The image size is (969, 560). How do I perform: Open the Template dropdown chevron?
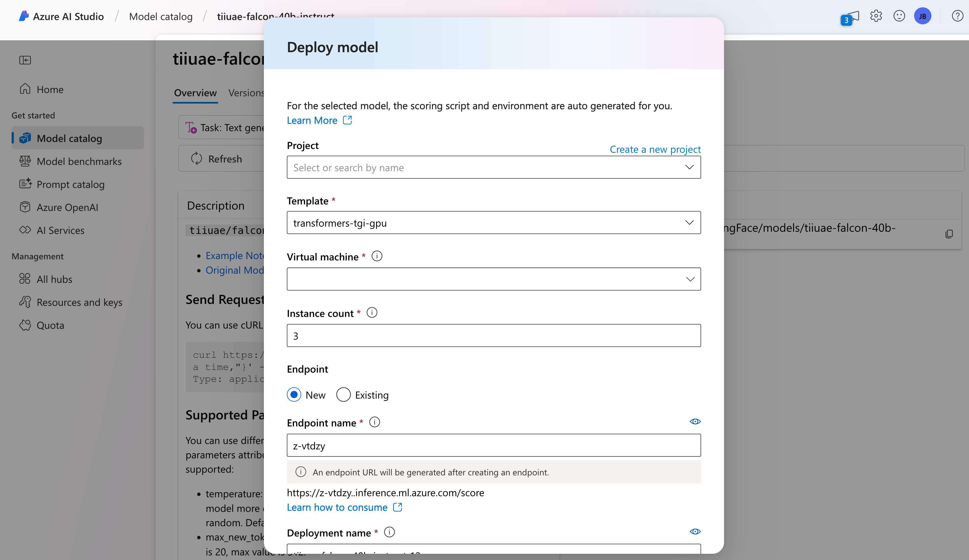point(689,222)
